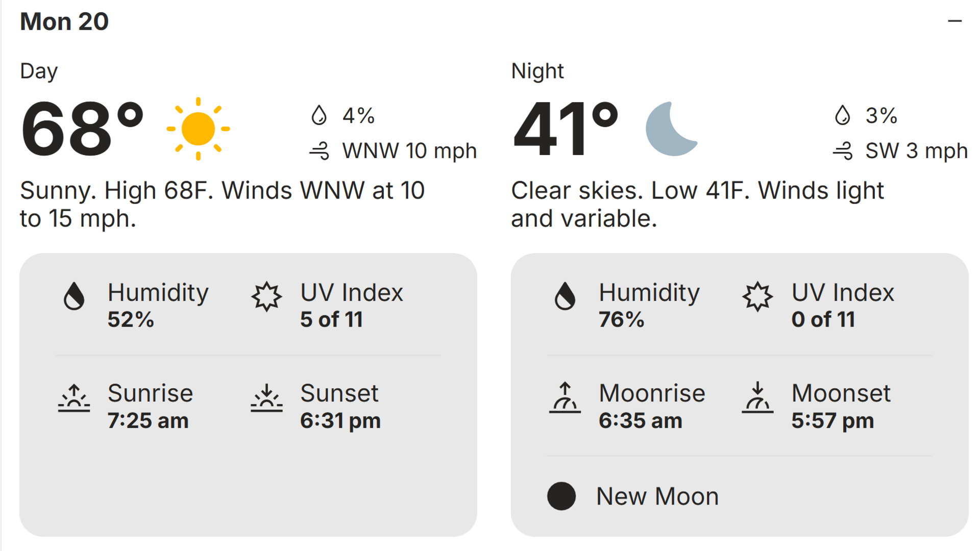The image size is (980, 551).
Task: Click the night UV Index icon
Action: pos(757,296)
